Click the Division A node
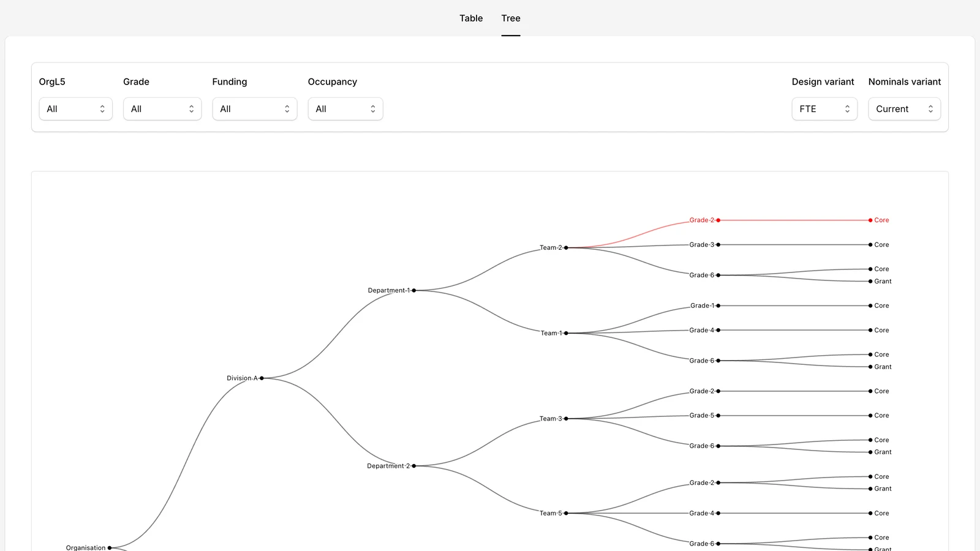Viewport: 980px width, 551px height. [x=262, y=378]
